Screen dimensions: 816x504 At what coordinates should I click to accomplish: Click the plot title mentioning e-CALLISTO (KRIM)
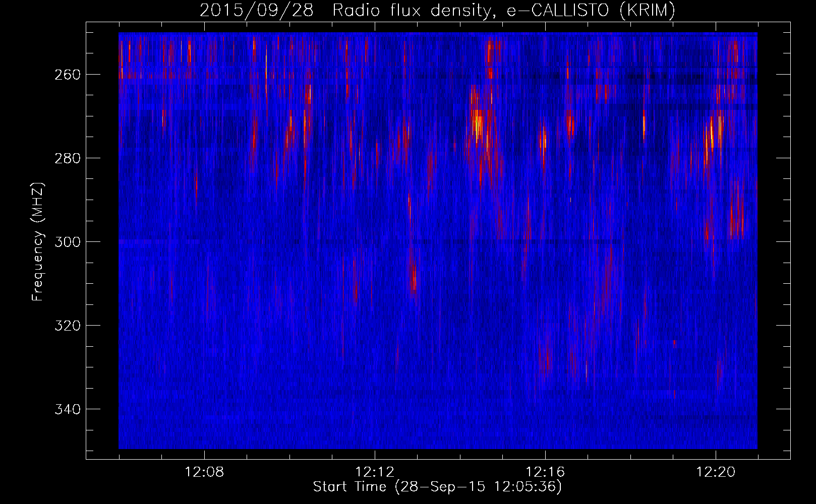click(437, 10)
